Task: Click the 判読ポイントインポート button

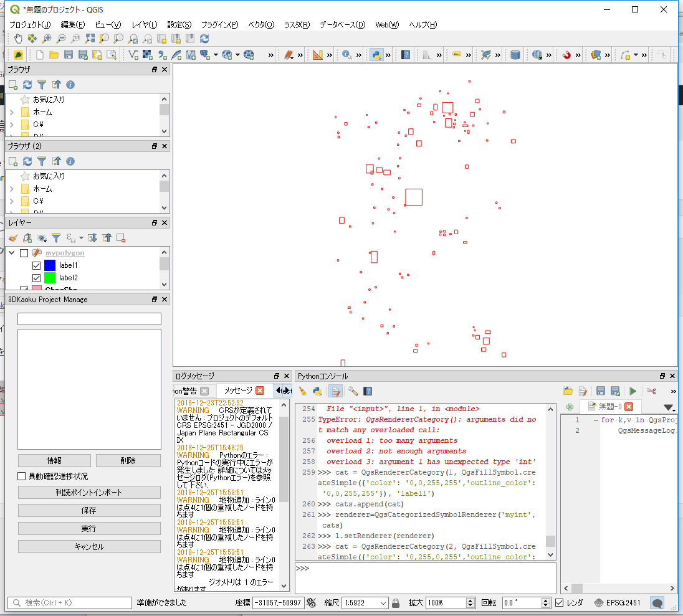Action: pyautogui.click(x=89, y=493)
